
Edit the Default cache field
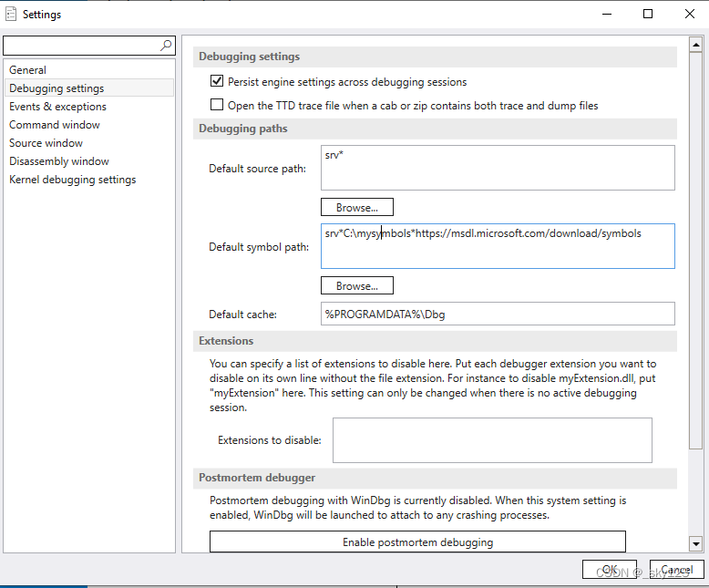point(498,314)
